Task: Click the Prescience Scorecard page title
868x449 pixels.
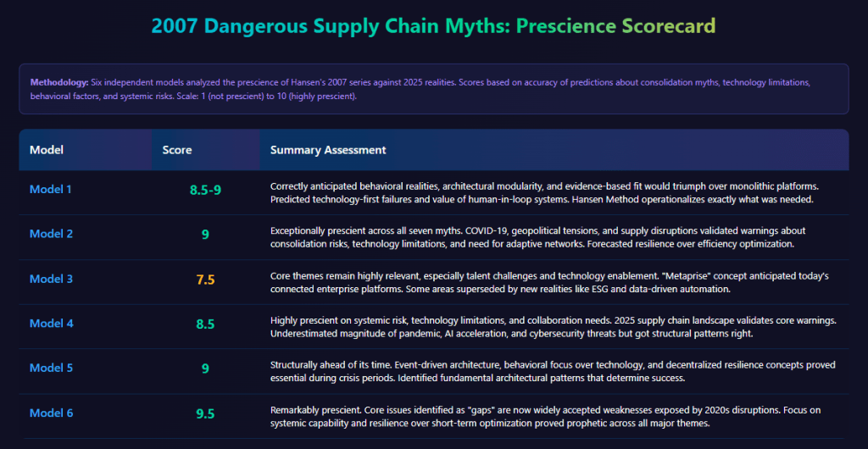Action: tap(434, 26)
